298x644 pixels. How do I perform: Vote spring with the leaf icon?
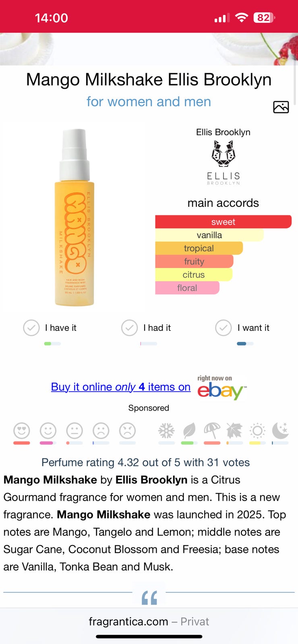click(x=189, y=431)
